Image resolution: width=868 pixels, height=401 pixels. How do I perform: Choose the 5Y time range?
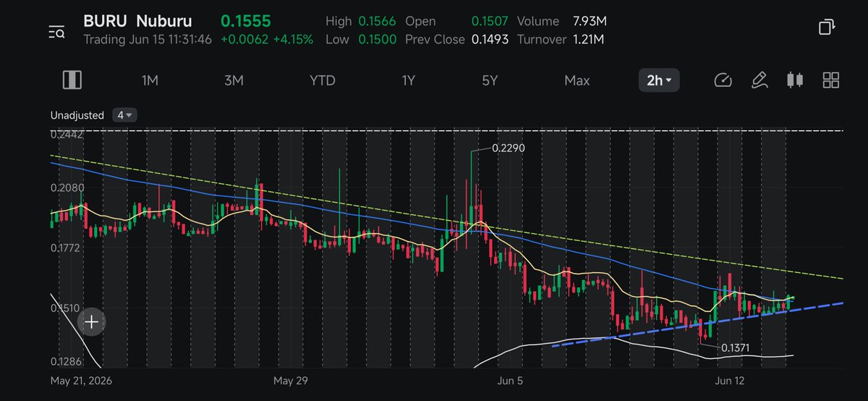490,80
